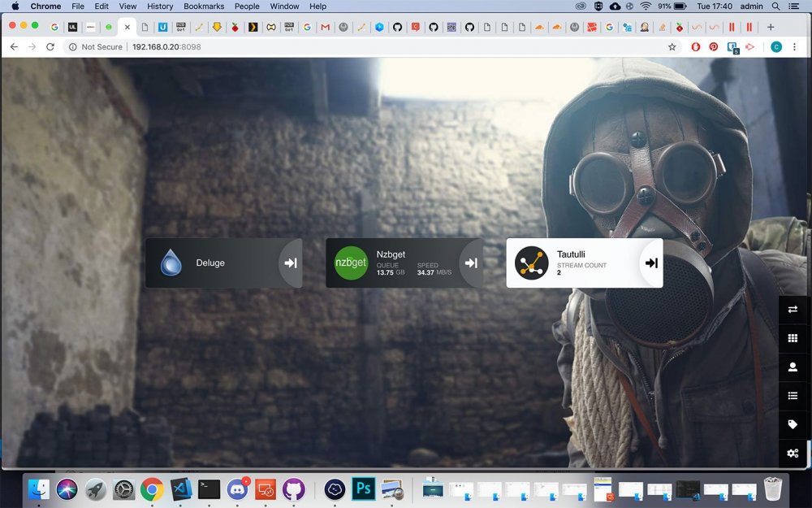Open Notification Center in the menu bar

(793, 7)
